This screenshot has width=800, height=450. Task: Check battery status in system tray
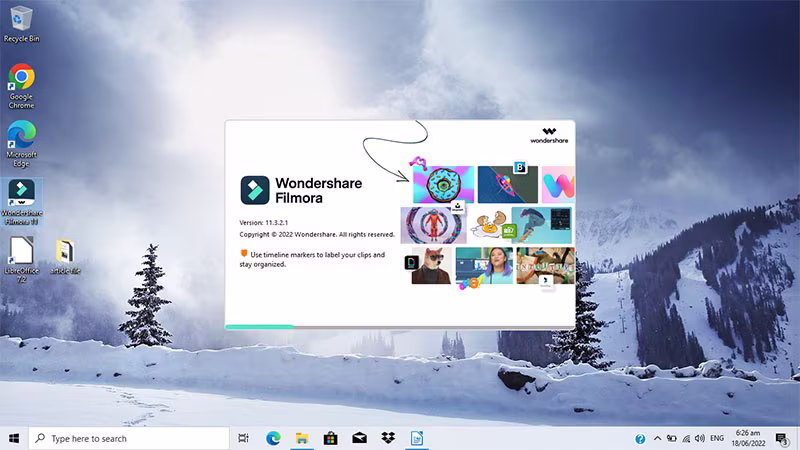(671, 438)
